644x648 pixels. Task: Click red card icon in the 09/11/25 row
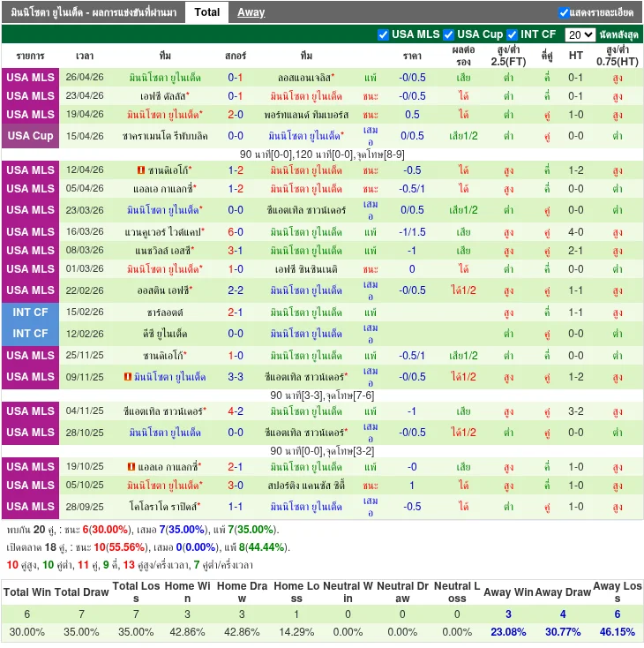click(x=129, y=377)
